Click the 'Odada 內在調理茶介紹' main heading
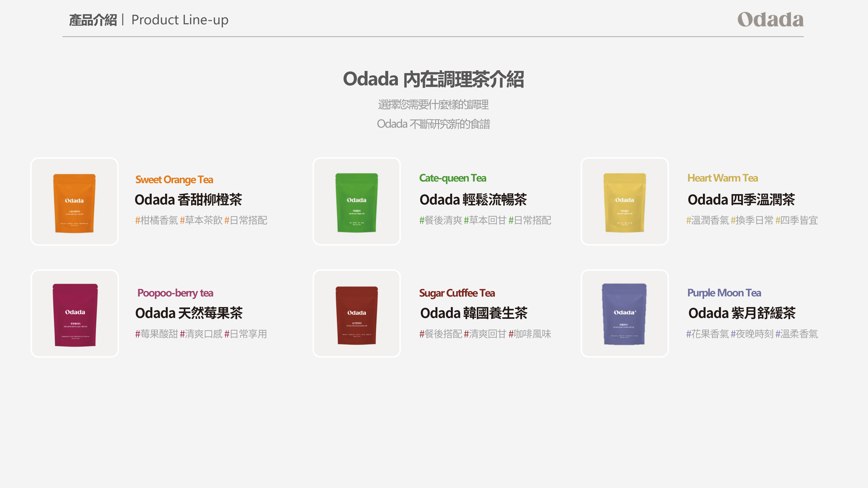868x488 pixels. coord(433,79)
